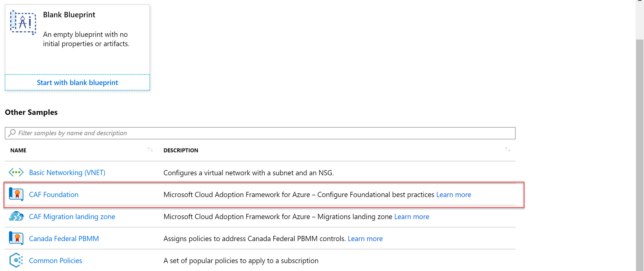
Task: Click the NAME column header
Action: point(18,150)
